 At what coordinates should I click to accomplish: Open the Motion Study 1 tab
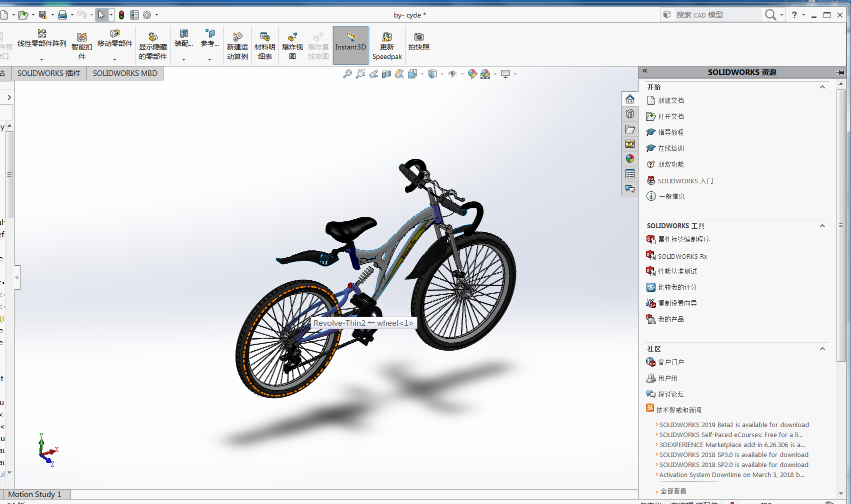click(x=35, y=494)
